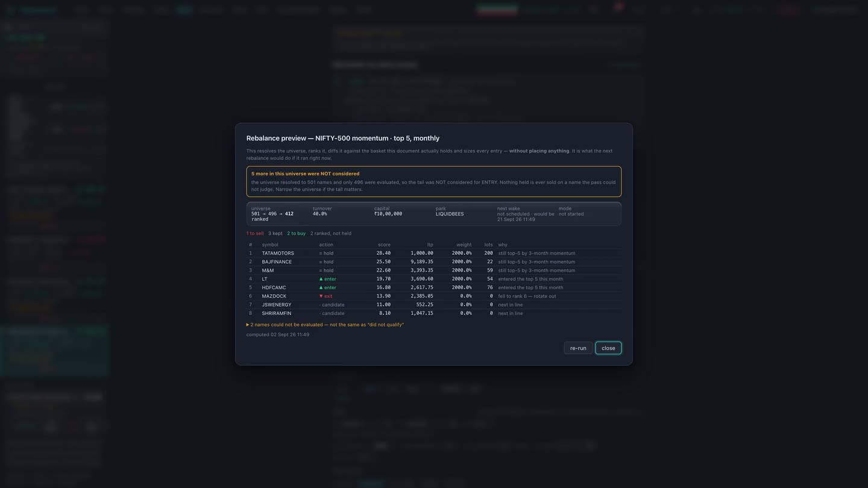Select the TATAMOTORS symbol
Viewport: 868px width, 488px height.
[278, 253]
